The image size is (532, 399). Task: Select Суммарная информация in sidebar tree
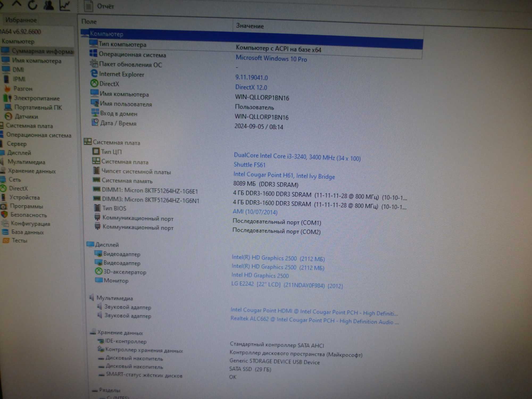pyautogui.click(x=43, y=51)
